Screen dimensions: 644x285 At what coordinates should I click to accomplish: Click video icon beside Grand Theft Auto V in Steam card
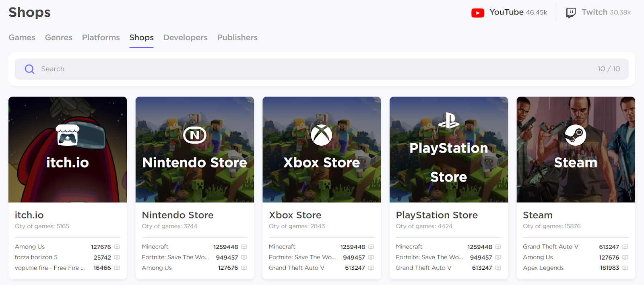point(625,247)
